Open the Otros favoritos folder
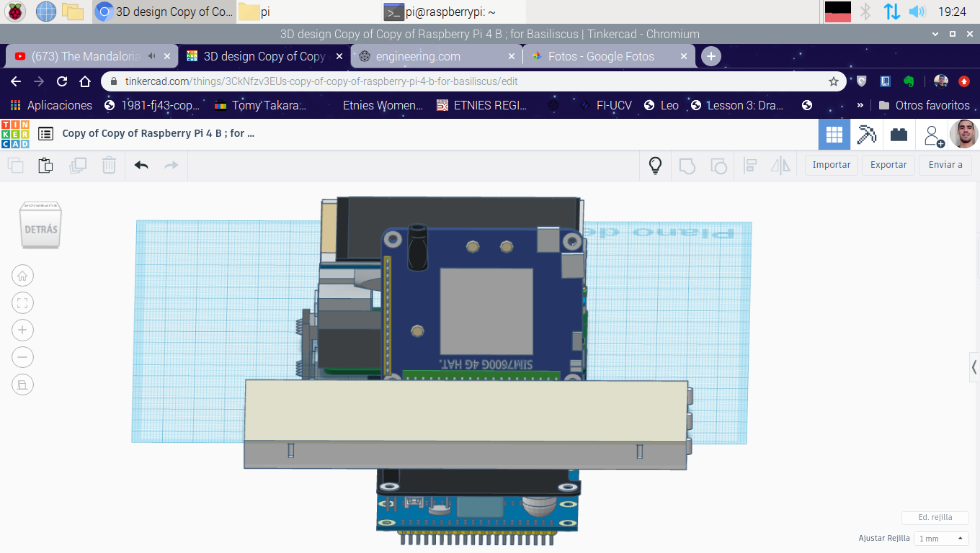 (925, 105)
